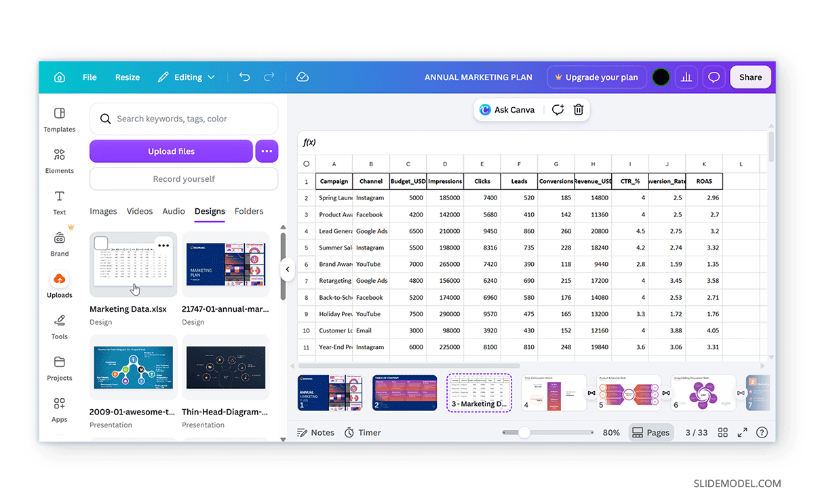Enter fullscreen presentation mode icon
Image resolution: width=814 pixels, height=504 pixels.
[743, 433]
